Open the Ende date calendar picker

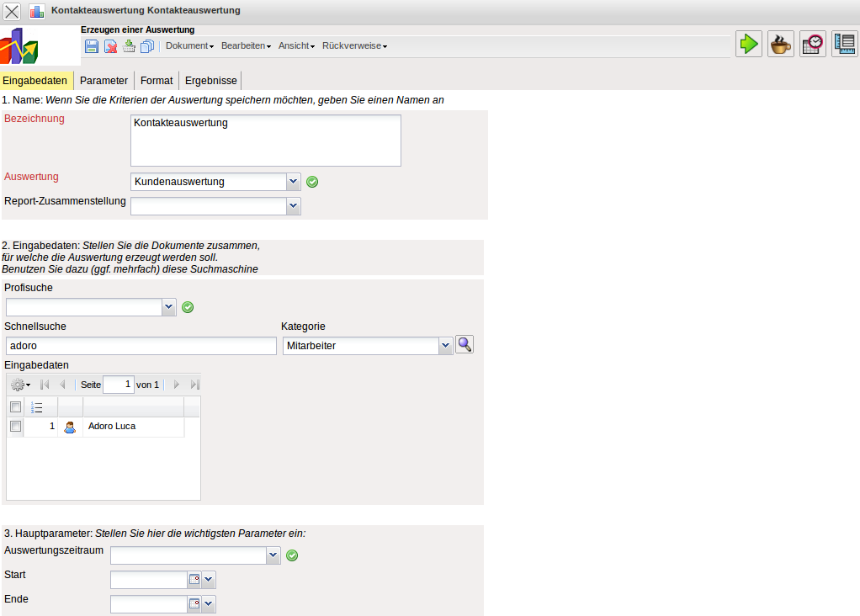click(194, 604)
